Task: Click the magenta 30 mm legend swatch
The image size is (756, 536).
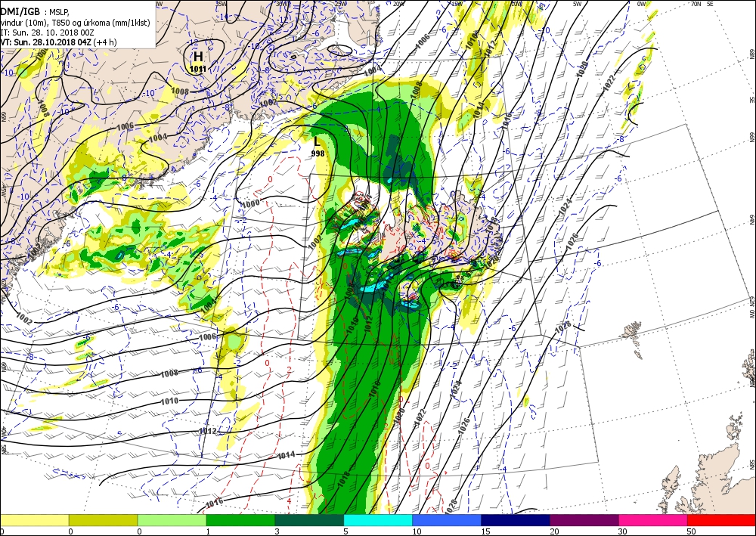Action: [653, 520]
